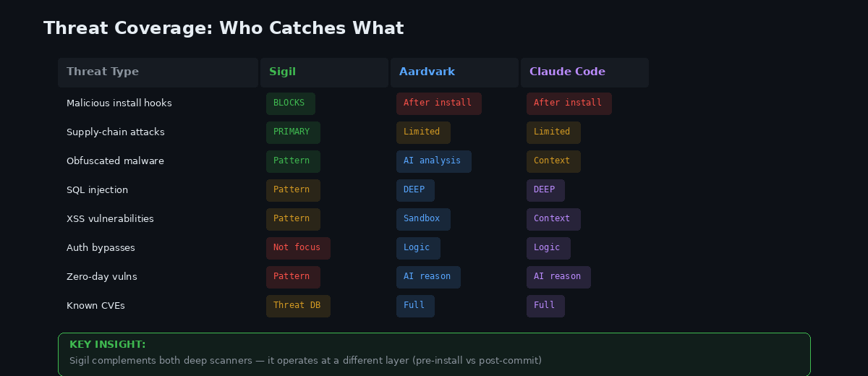Click the Sandbox badge in the Aardvark column
This screenshot has width=868, height=376.
(422, 219)
